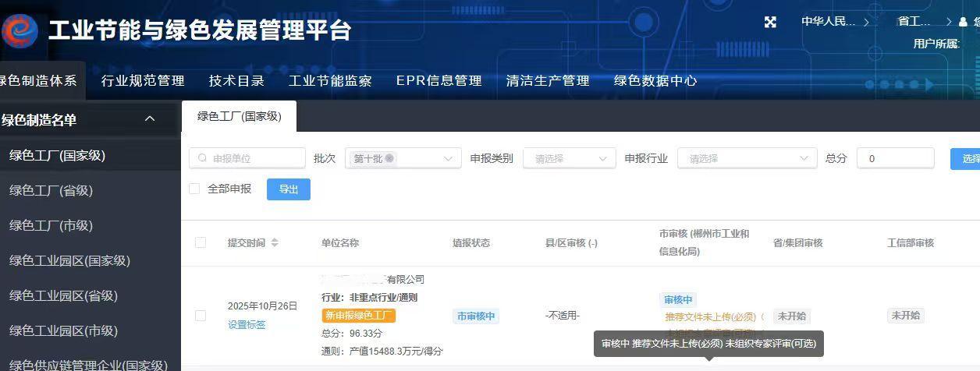
Task: Toggle fullscreen mode icon
Action: [x=770, y=23]
